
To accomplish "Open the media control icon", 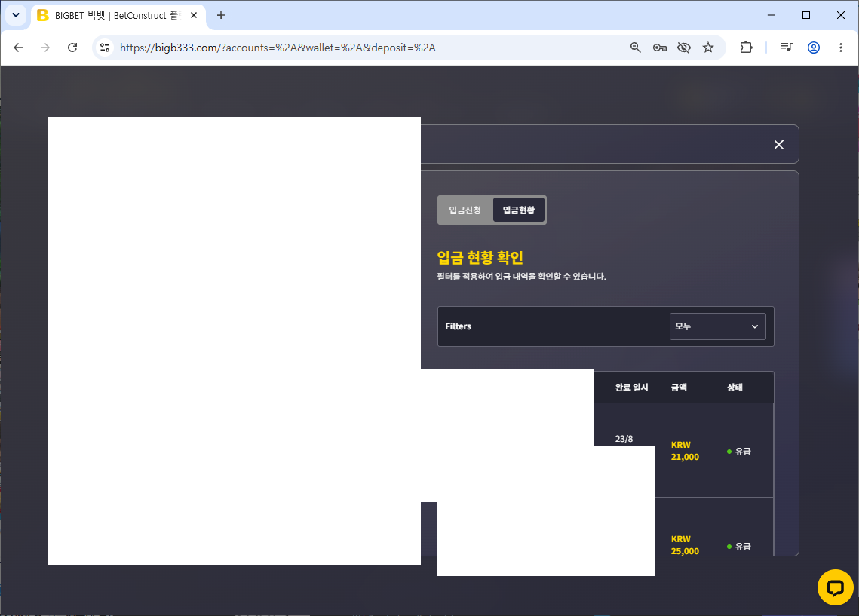I will coord(787,48).
